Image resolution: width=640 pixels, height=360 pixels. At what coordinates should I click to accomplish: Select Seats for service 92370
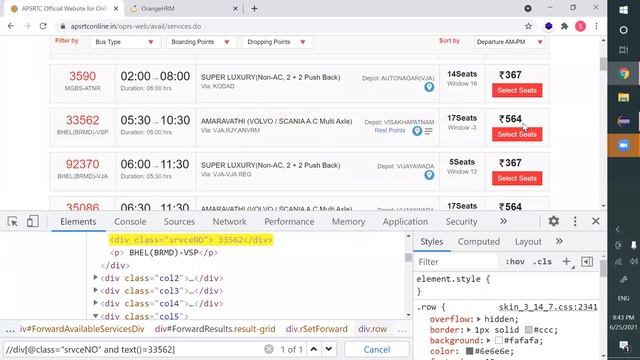(x=517, y=178)
